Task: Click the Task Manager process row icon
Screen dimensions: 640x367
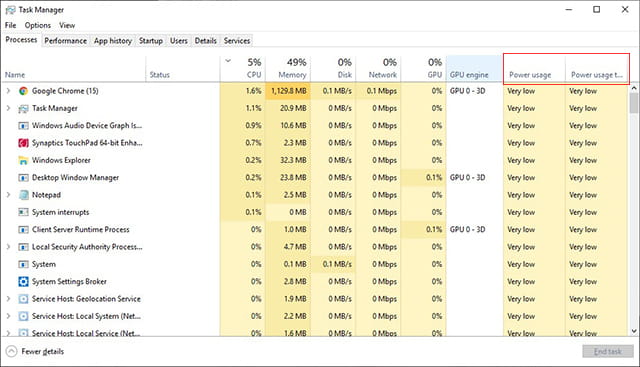Action: [x=23, y=109]
